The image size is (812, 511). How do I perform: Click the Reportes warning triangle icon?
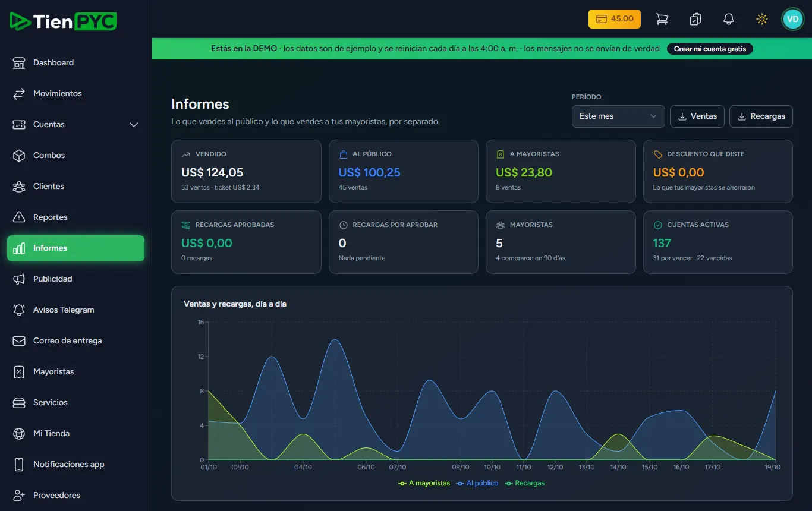[19, 217]
